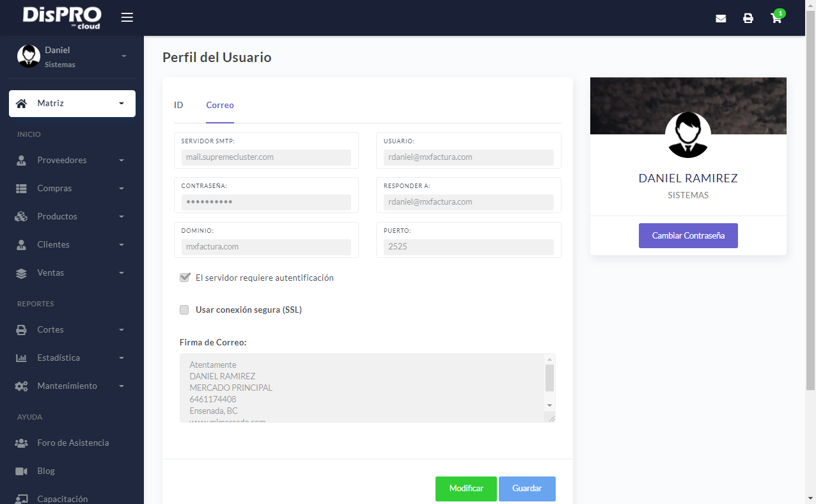Screen dimensions: 816x504
Task: Click the home icon next to Matriz
Action: click(x=22, y=103)
